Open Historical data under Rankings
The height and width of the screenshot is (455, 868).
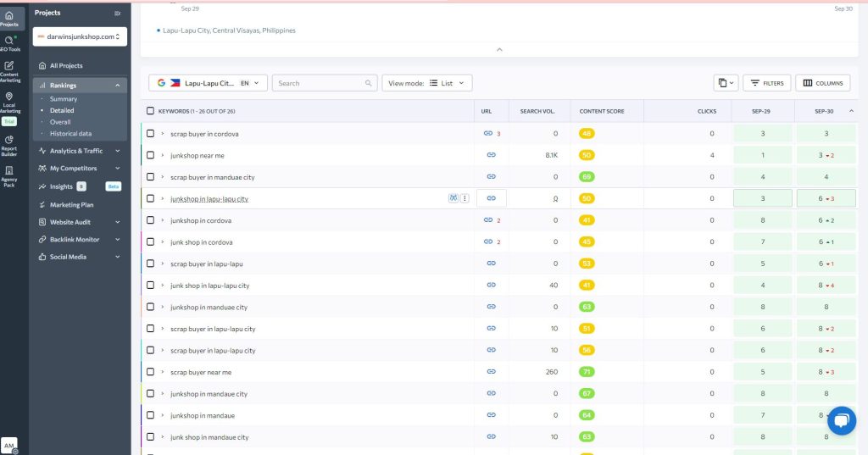pos(70,133)
